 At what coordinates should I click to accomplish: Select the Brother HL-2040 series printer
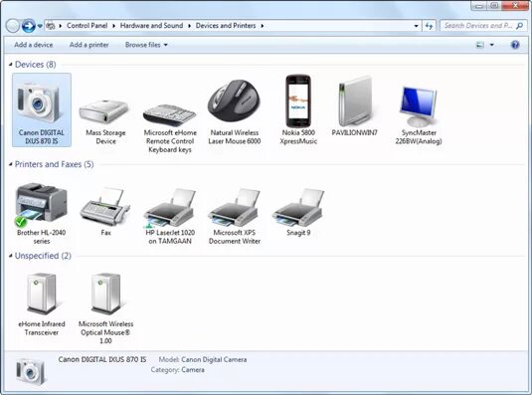click(42, 214)
